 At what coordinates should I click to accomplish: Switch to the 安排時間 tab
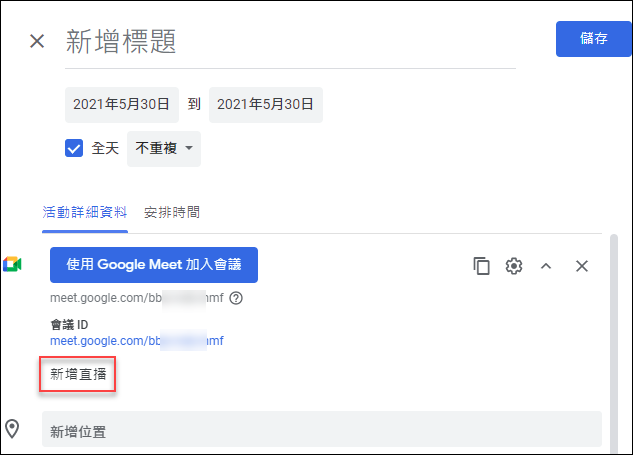[172, 212]
